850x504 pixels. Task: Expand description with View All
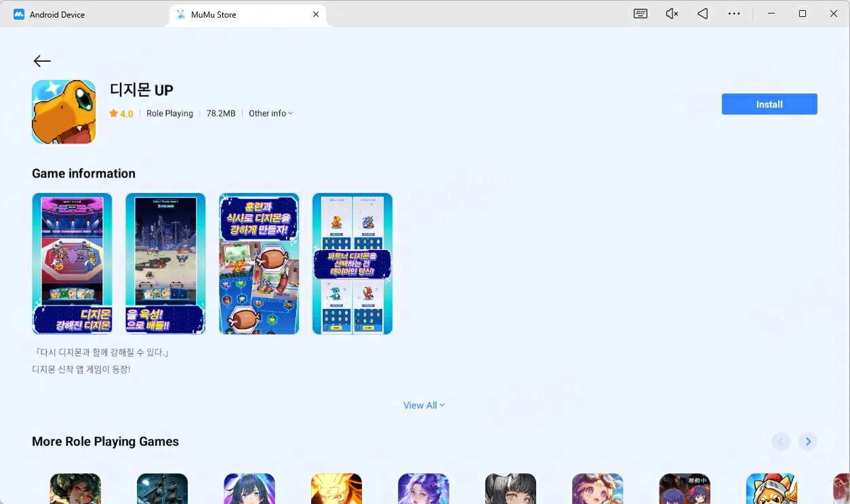(x=424, y=405)
